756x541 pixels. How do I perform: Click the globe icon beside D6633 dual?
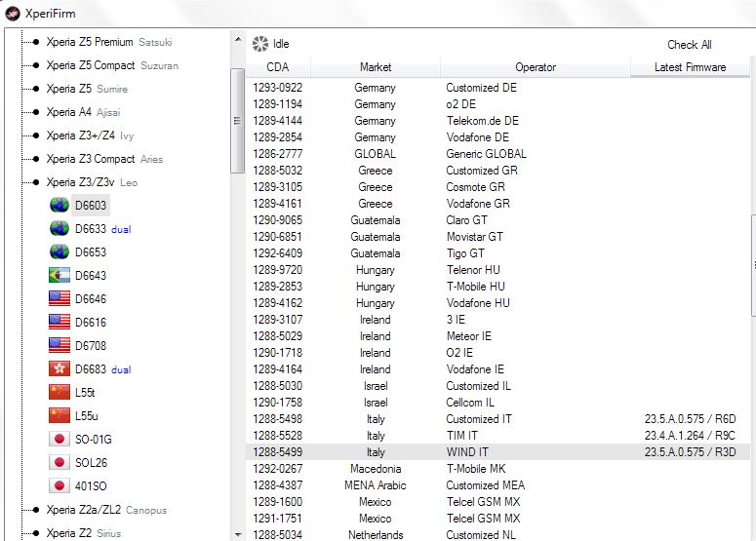tap(59, 229)
